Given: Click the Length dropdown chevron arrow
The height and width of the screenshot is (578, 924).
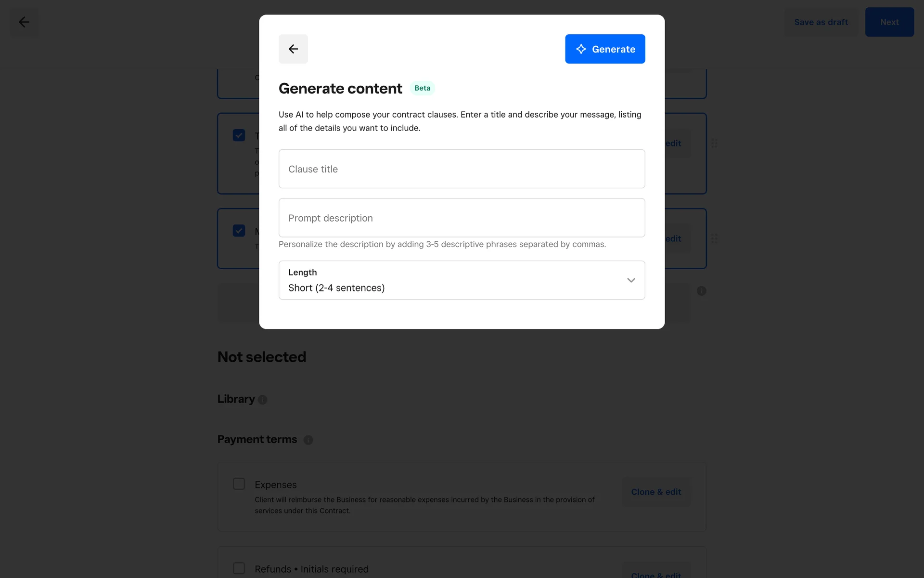Looking at the screenshot, I should 631,280.
